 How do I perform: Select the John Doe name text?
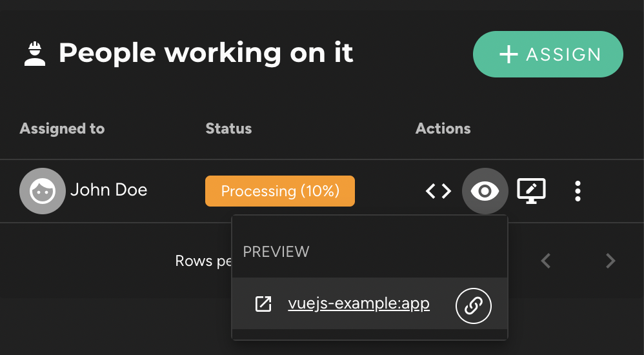pyautogui.click(x=109, y=190)
